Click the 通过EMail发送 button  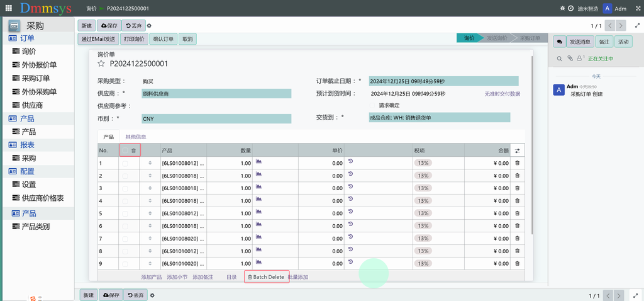coord(98,39)
